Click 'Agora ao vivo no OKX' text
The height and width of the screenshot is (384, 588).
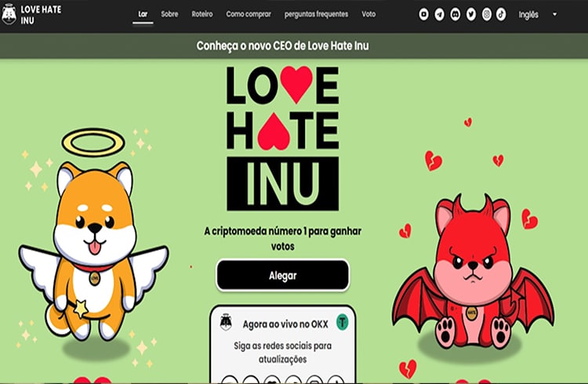coord(285,324)
